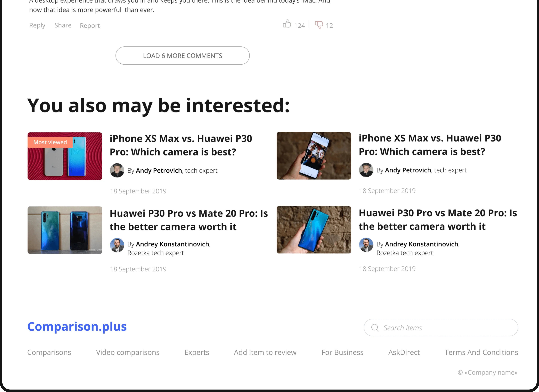Open Comparisons footer menu item
The width and height of the screenshot is (539, 392).
point(49,352)
